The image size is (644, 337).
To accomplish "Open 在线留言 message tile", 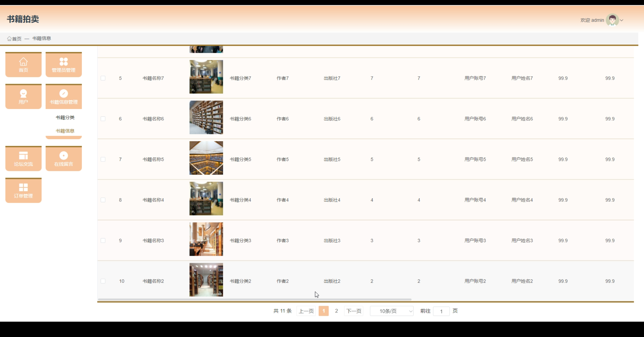I will [x=64, y=158].
